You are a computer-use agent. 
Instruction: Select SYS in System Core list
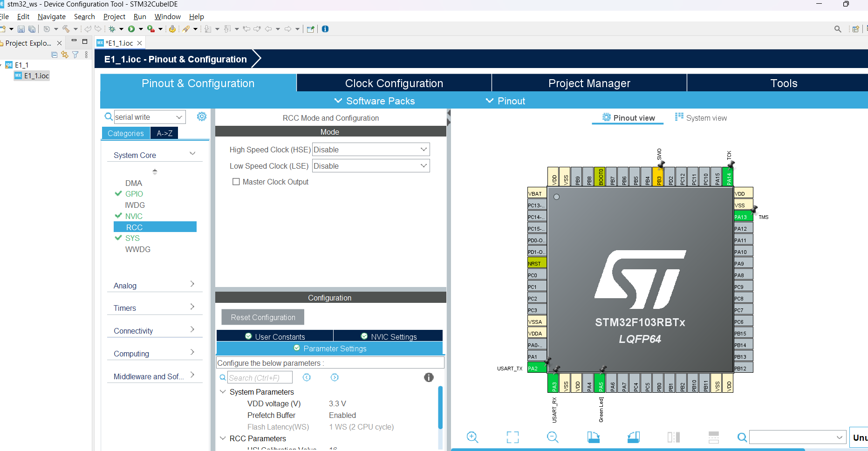click(132, 238)
